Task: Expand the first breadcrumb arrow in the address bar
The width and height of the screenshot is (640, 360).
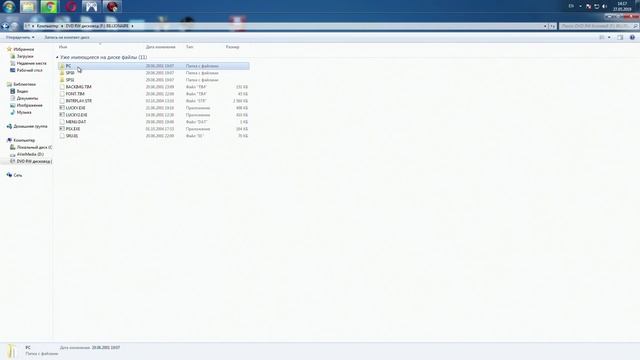Action: click(x=33, y=26)
